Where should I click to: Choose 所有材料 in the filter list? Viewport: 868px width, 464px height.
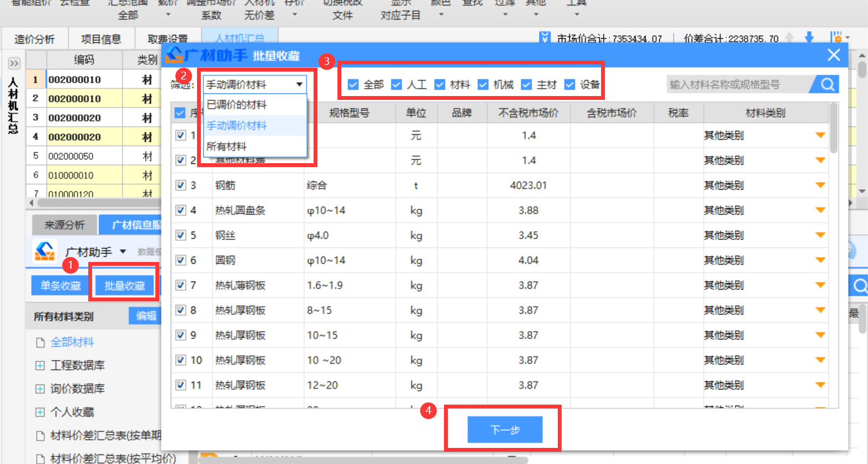(255, 147)
